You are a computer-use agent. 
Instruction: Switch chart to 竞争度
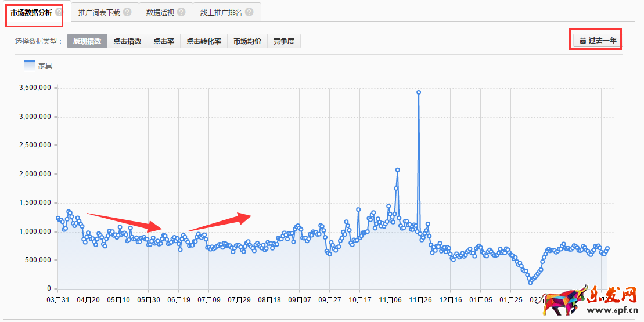coord(284,41)
